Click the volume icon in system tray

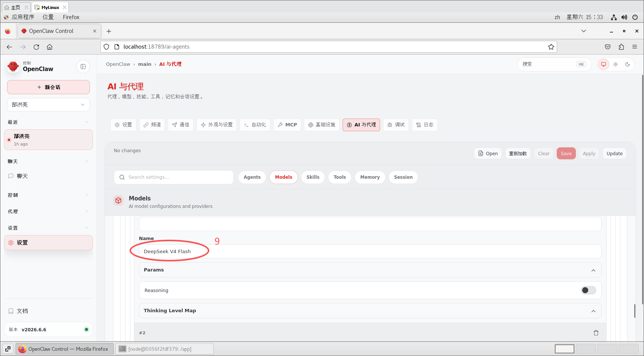[x=624, y=17]
